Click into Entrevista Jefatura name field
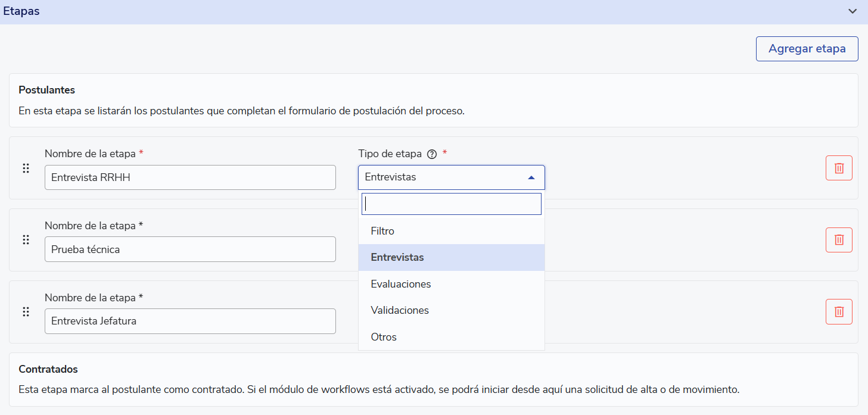Viewport: 868px width, 415px height. 190,321
